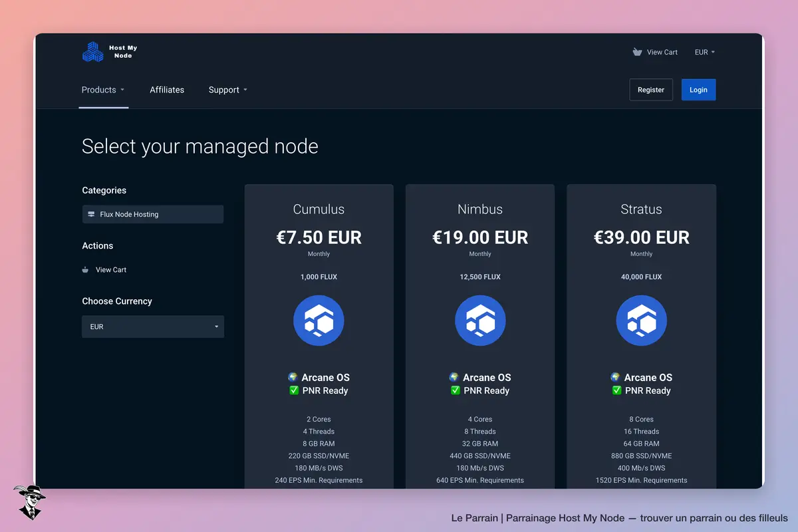This screenshot has width=798, height=532.
Task: Click the Actions heading in sidebar
Action: pyautogui.click(x=98, y=246)
